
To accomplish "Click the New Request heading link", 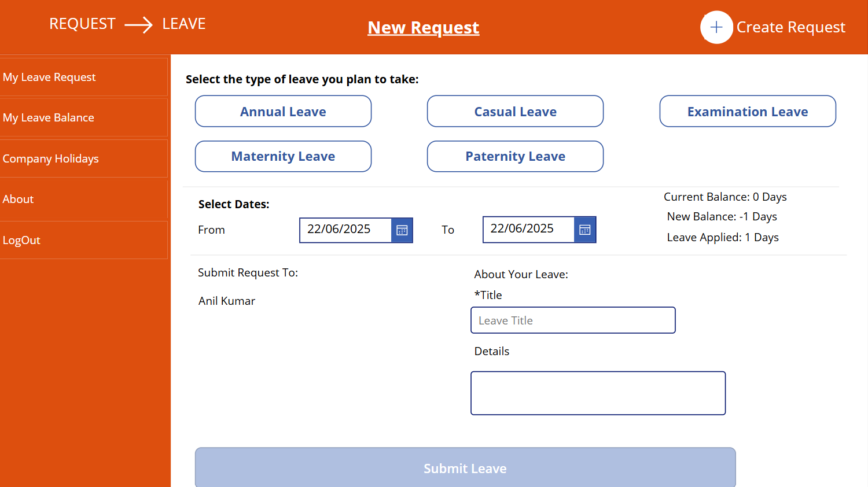I will [x=424, y=27].
